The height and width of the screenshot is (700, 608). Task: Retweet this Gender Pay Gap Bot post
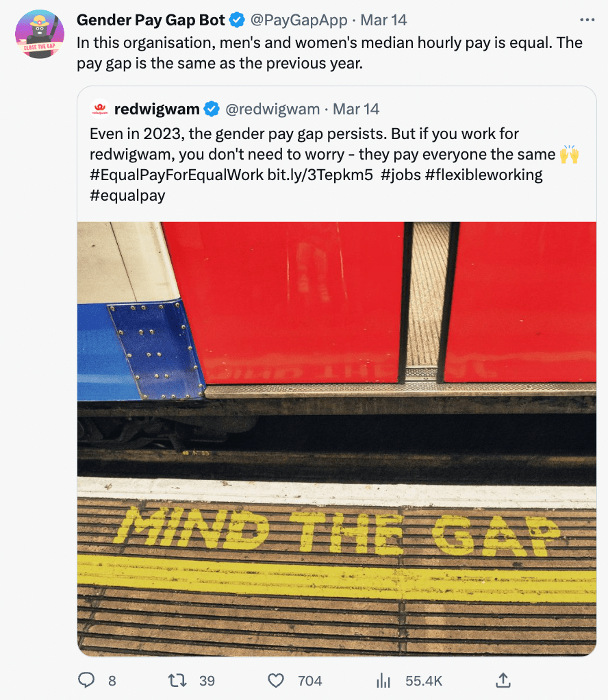click(177, 680)
